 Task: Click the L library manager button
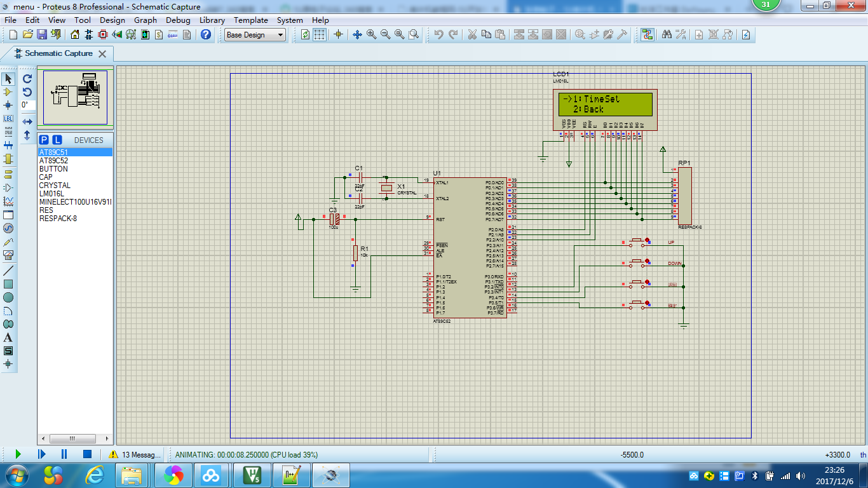point(57,140)
